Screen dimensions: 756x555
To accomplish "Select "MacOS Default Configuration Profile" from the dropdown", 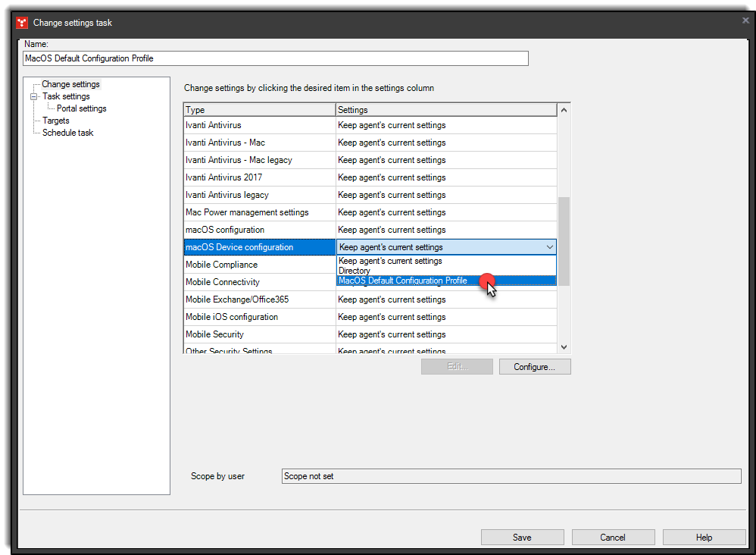I will [x=402, y=281].
